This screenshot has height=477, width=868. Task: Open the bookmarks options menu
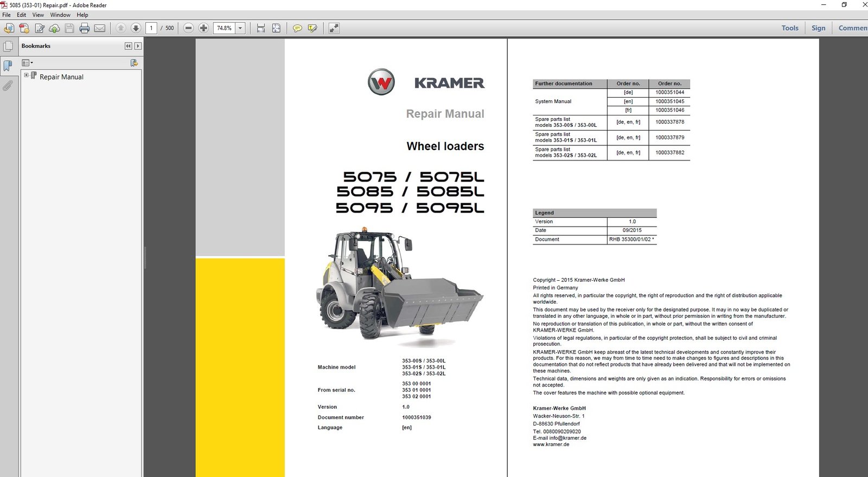coord(27,63)
